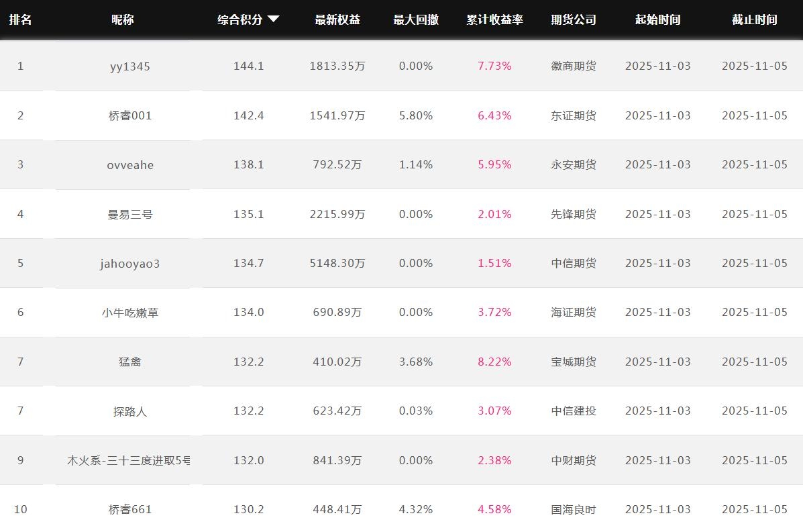The image size is (803, 532).
Task: Open 探路人 trader page
Action: tap(130, 411)
